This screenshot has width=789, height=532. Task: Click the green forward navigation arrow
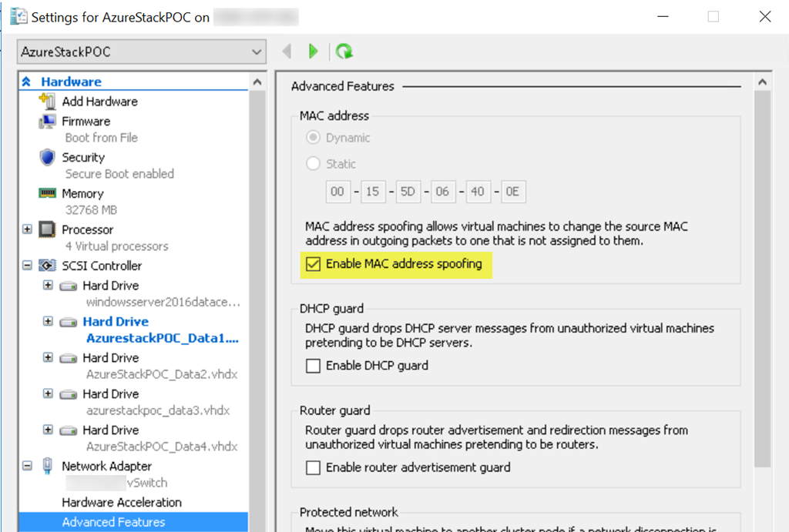point(313,52)
